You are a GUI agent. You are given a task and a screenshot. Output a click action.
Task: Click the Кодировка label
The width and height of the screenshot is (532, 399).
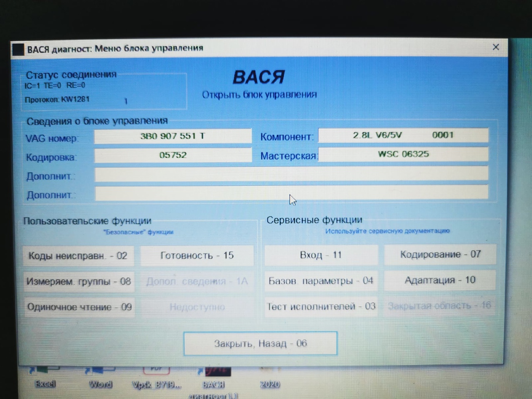52,158
